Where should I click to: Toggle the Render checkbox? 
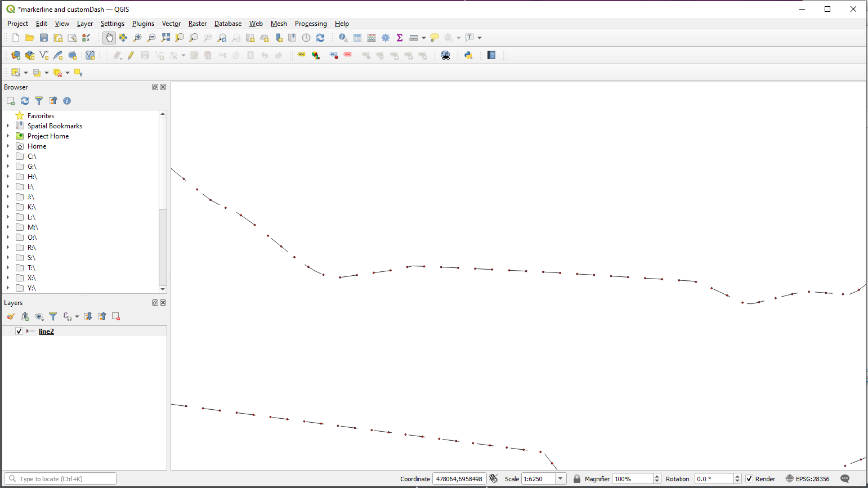(749, 479)
